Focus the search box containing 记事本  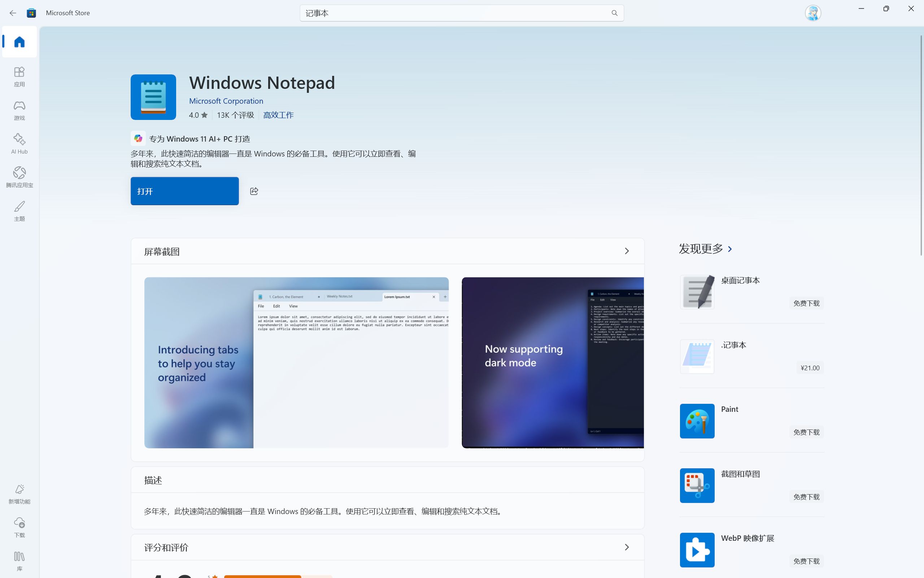[462, 13]
